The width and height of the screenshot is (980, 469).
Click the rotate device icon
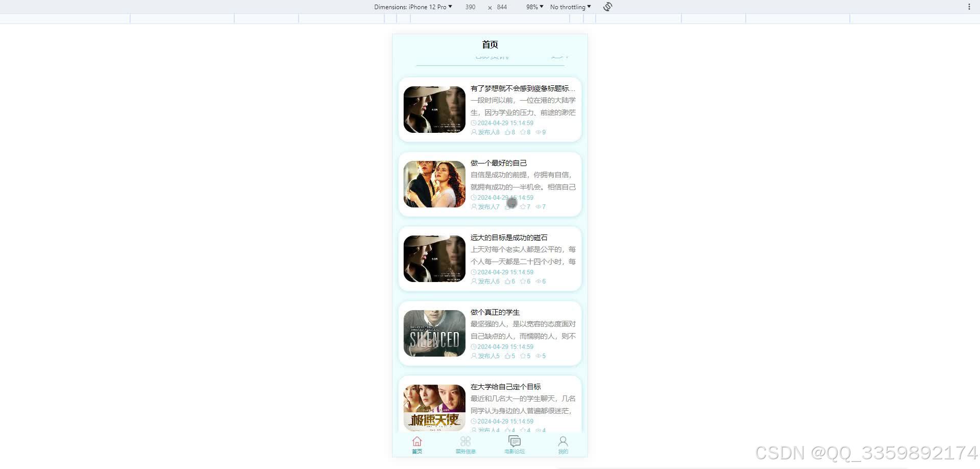coord(607,7)
